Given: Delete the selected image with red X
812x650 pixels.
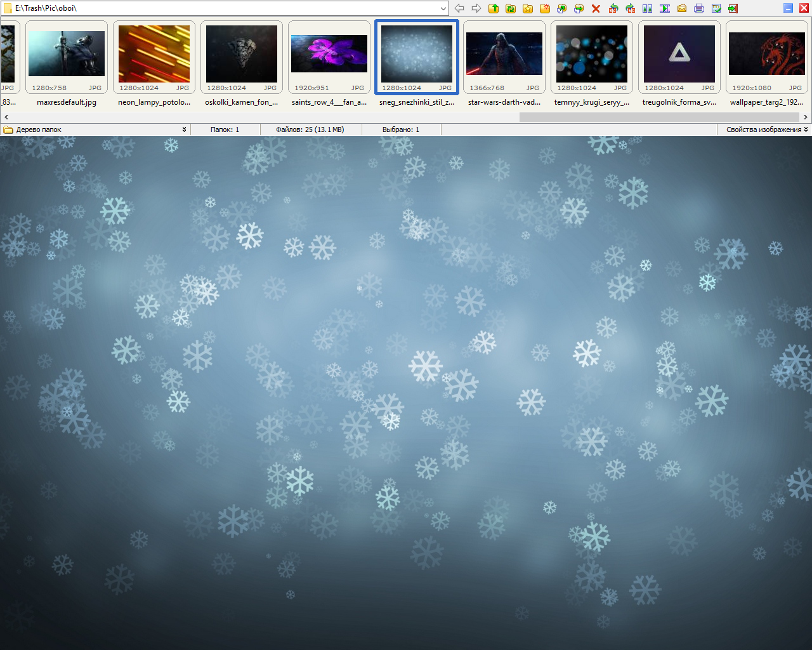Looking at the screenshot, I should [596, 8].
